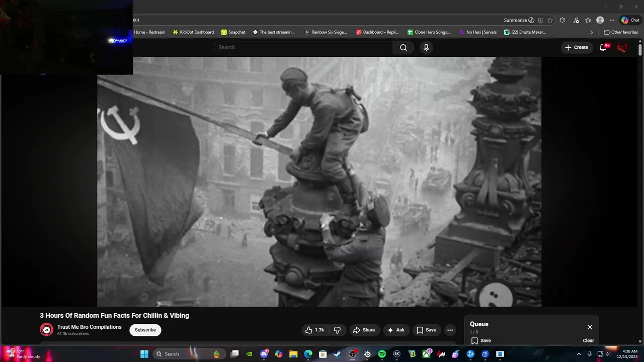Click the video title text

(115, 316)
